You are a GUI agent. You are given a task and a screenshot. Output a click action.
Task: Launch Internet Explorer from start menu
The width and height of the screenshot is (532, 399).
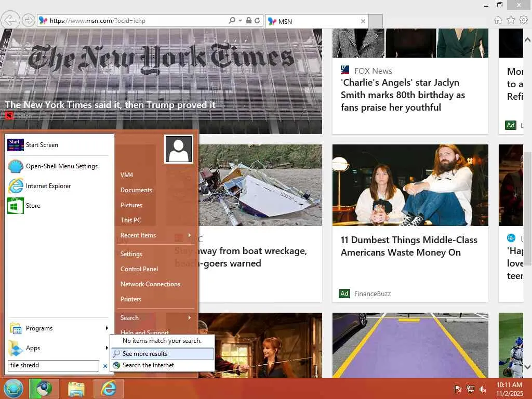58,186
